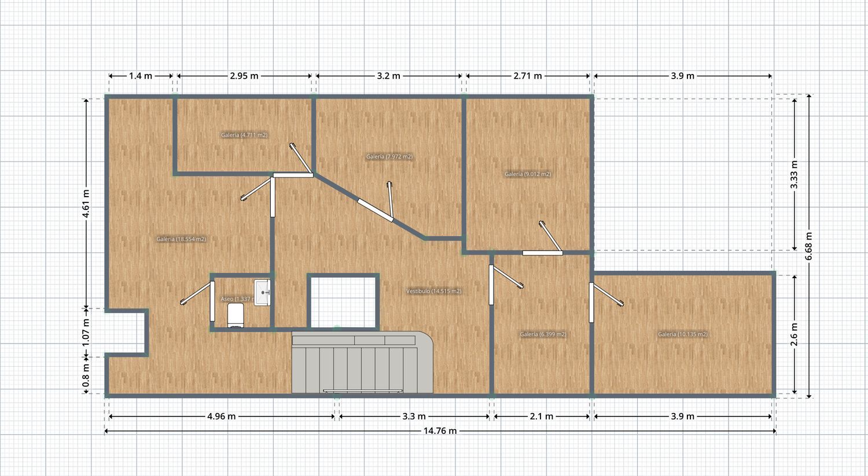Click the 1.4 m dimension label
This screenshot has width=868, height=476.
click(141, 76)
